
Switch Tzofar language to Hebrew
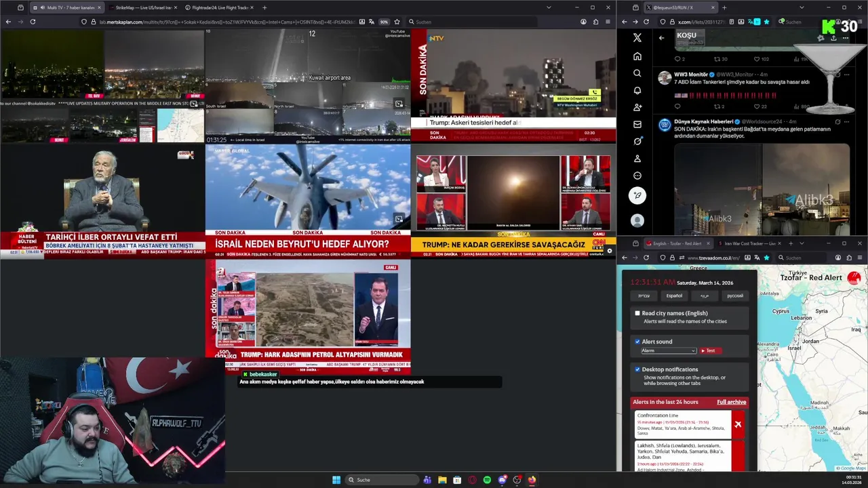point(644,296)
